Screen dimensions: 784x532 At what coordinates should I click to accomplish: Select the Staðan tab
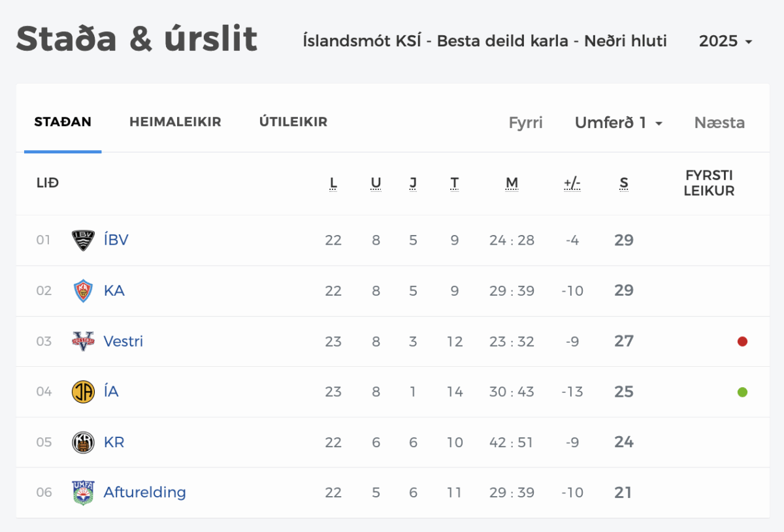point(63,122)
